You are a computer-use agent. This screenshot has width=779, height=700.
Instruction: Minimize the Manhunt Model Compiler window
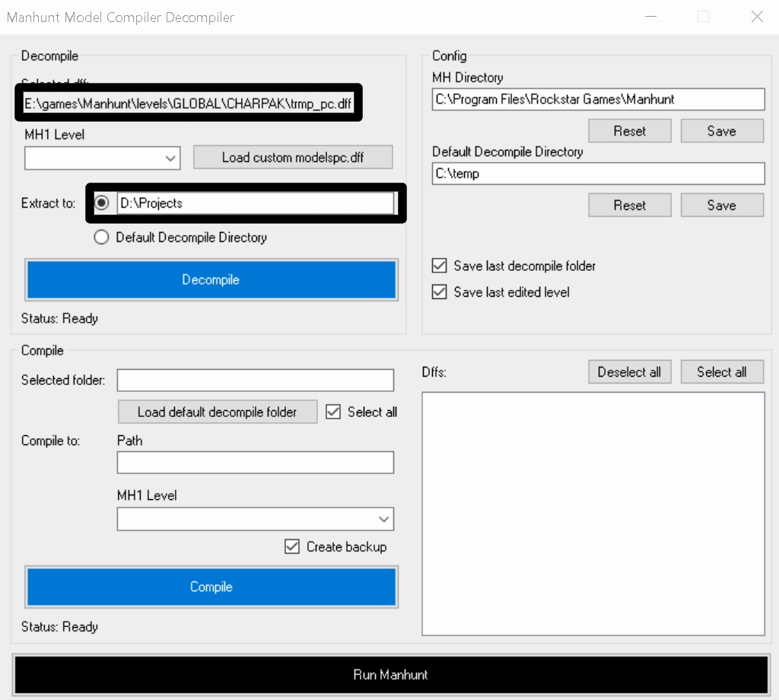651,17
